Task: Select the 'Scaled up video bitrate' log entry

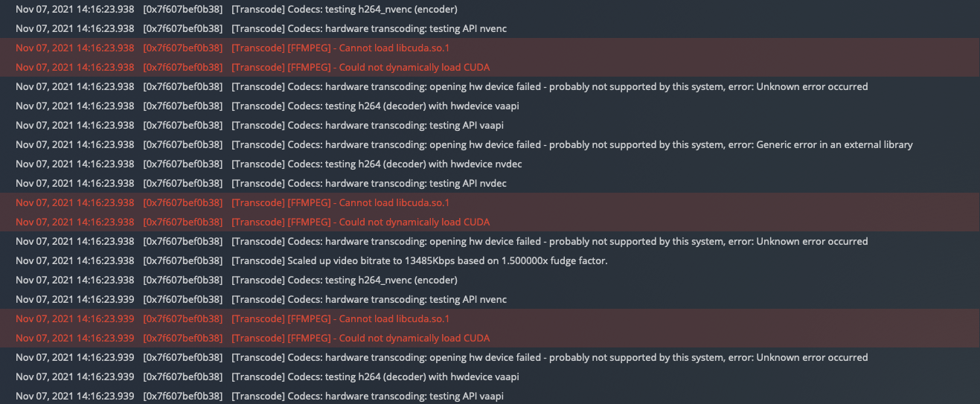Action: [490, 260]
